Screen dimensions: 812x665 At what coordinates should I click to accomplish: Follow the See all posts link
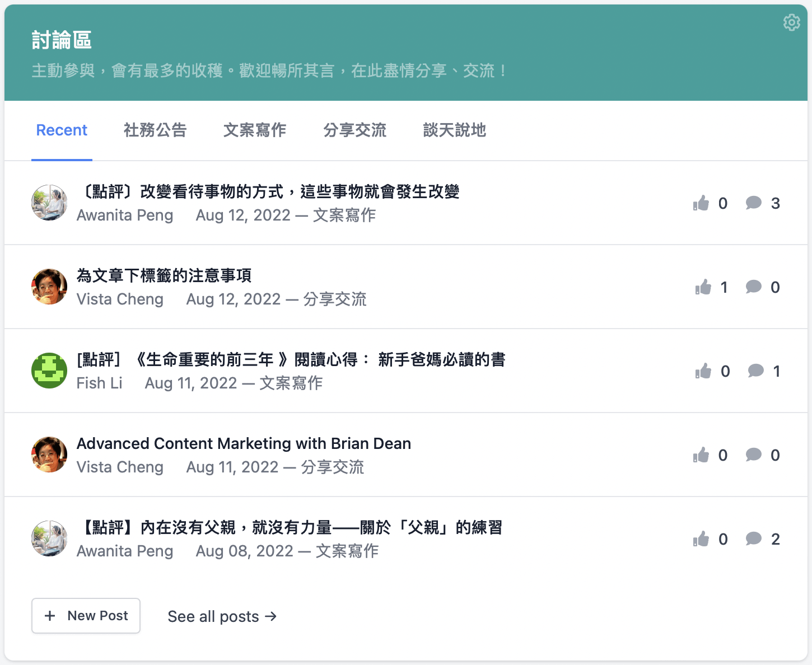point(222,616)
